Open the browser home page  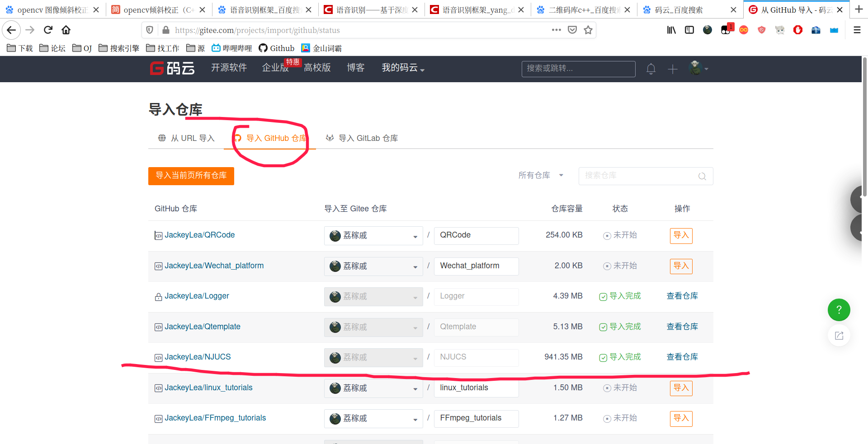66,30
